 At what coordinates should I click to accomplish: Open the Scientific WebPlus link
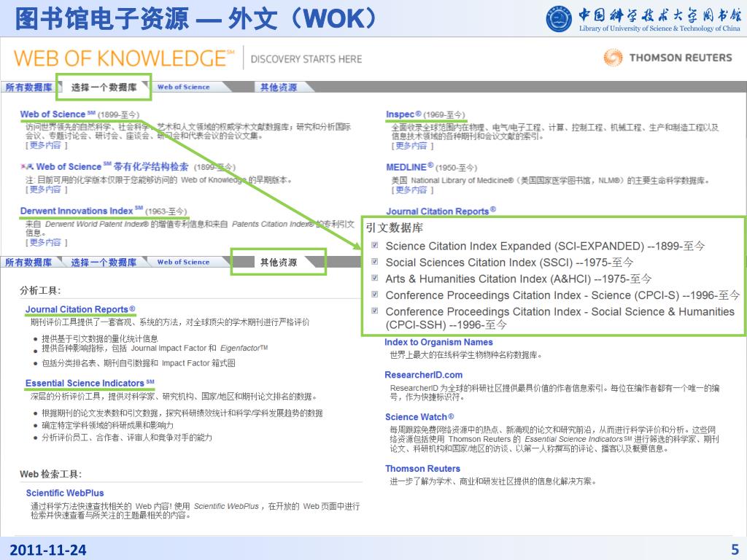65,493
